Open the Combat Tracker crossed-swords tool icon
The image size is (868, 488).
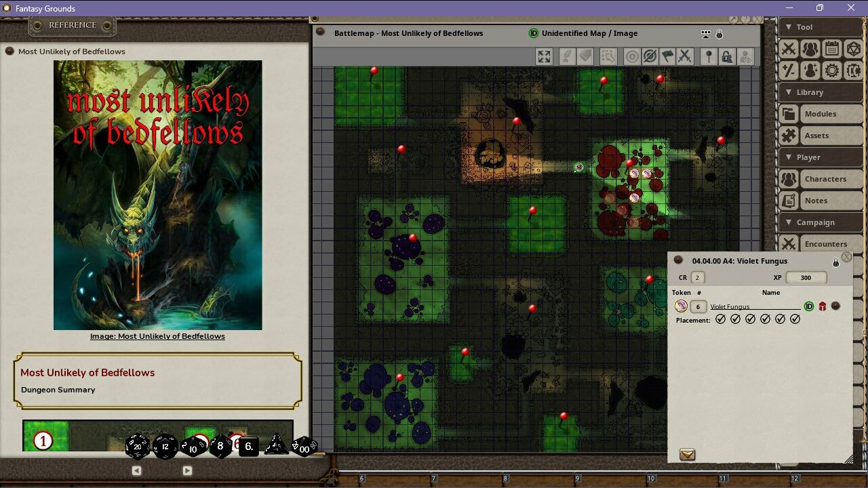[789, 48]
